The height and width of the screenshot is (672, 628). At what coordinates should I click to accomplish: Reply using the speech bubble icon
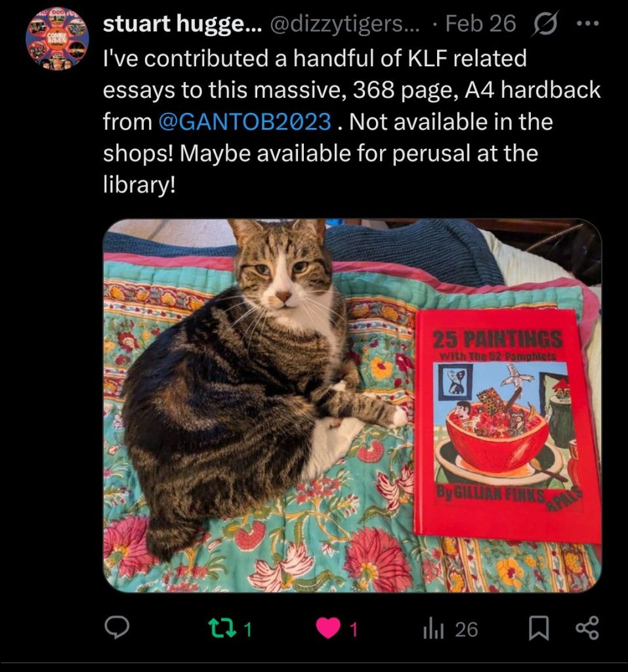pyautogui.click(x=117, y=628)
